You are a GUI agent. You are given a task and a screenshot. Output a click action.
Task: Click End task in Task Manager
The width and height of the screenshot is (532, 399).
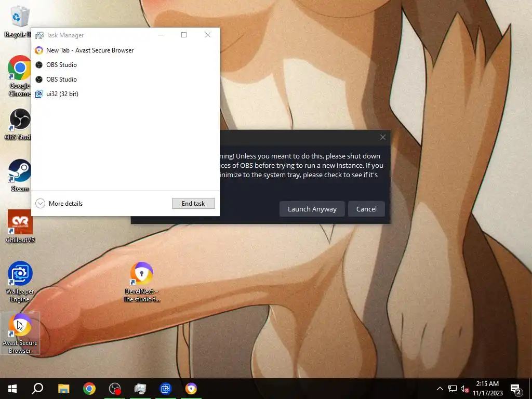click(x=193, y=204)
